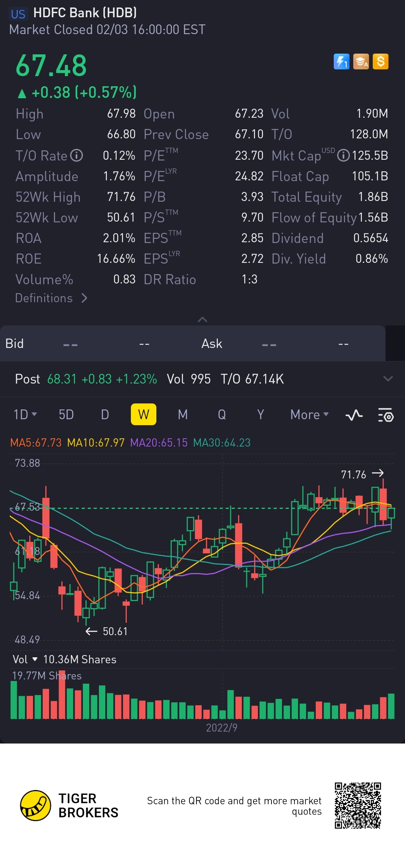The image size is (405, 868).
Task: Tap the Div. Yield 0.86% value
Action: (372, 259)
